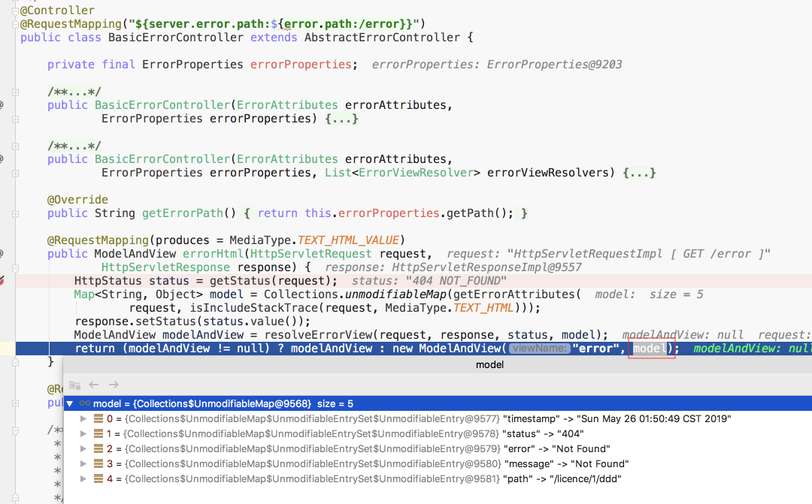Click BasicErrorController class name in declaration
This screenshot has height=504, width=812.
coord(175,38)
